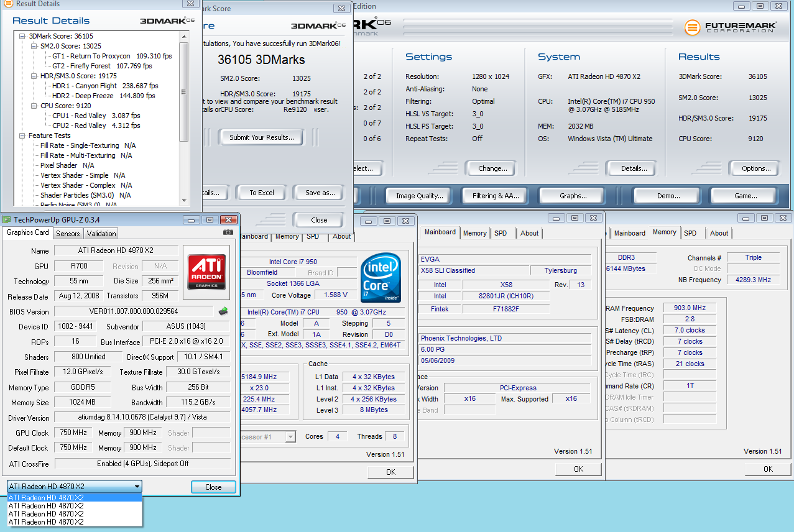Viewport: 794px width, 532px height.
Task: Click the Result Details title bar icon
Action: coord(8,4)
